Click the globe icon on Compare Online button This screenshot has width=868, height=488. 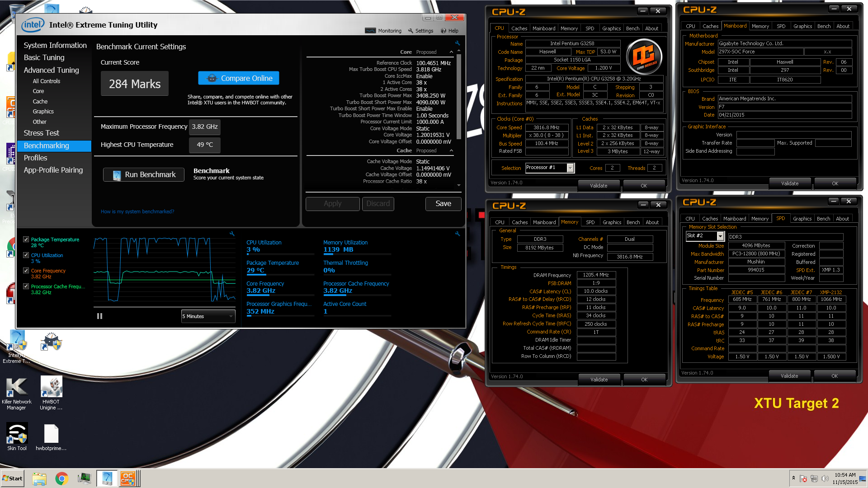212,78
